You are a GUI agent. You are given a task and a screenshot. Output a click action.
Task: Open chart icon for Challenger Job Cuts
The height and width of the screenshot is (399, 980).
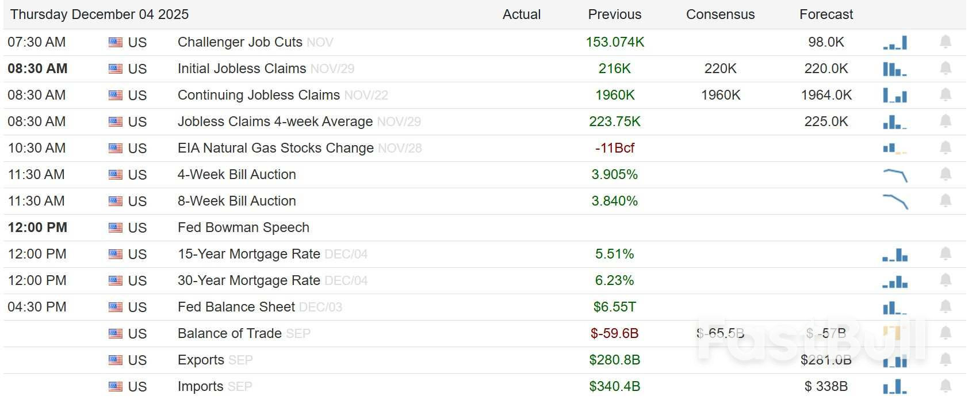[895, 43]
